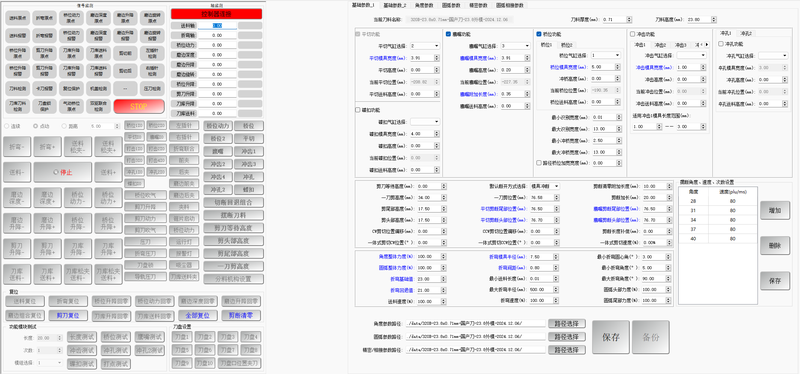Click the 全部复位 reset-all button
This screenshot has width=800, height=374.
[197, 315]
